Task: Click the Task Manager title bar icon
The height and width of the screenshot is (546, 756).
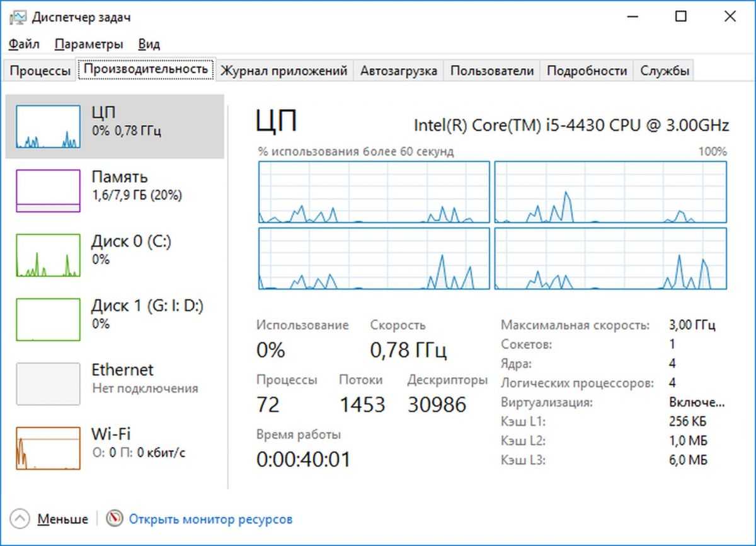Action: click(x=18, y=17)
